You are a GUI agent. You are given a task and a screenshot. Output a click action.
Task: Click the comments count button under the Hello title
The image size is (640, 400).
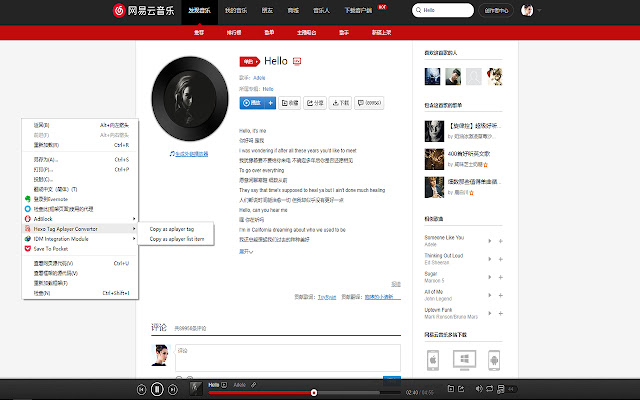tap(369, 103)
